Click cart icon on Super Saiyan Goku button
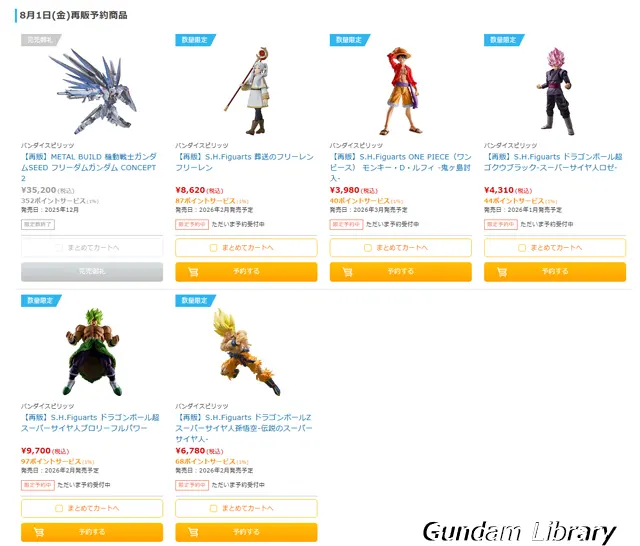This screenshot has height=546, width=640. coord(193,532)
